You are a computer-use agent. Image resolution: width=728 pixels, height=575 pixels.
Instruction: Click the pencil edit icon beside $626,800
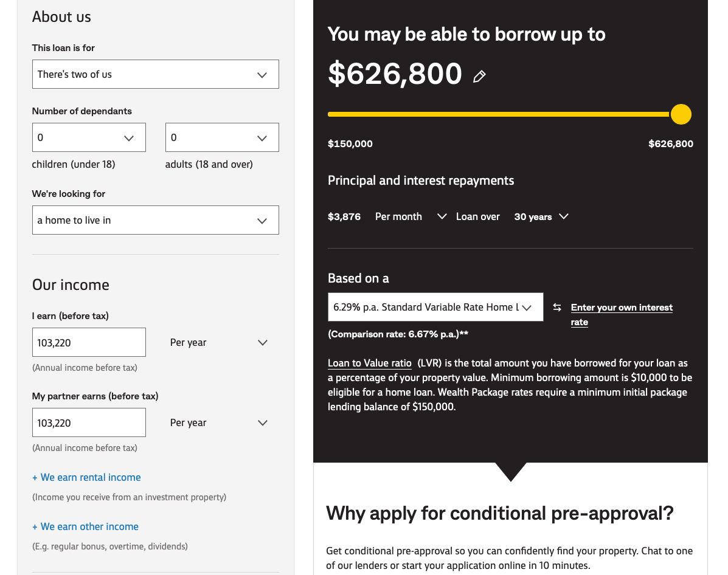(479, 77)
